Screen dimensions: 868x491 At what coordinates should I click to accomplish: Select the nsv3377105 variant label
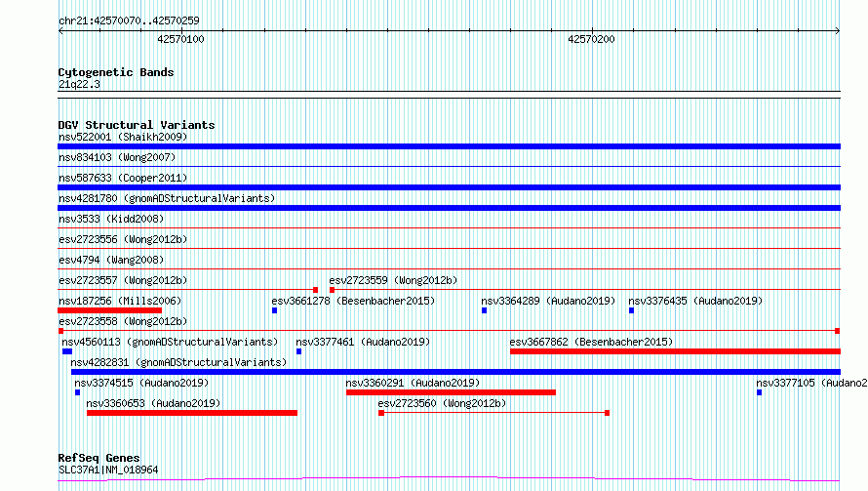(811, 383)
